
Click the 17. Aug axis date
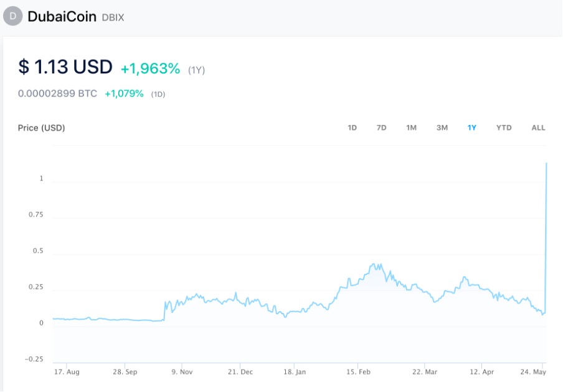[67, 372]
